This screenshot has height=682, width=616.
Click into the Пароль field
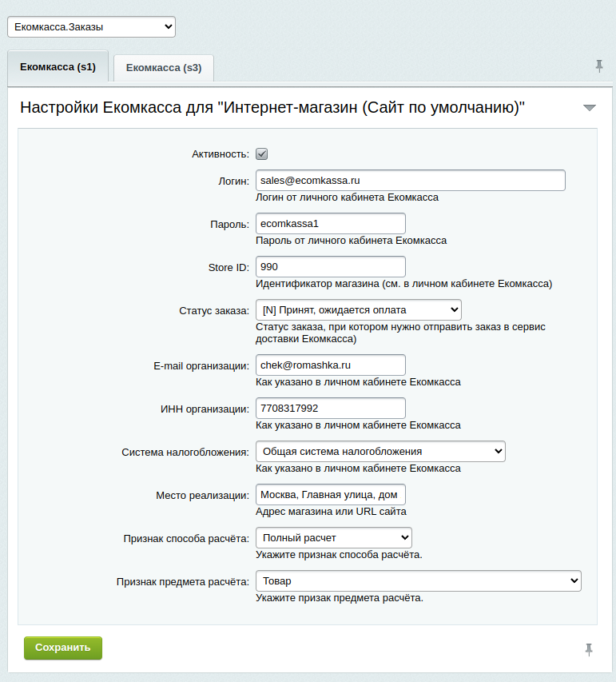click(x=331, y=224)
